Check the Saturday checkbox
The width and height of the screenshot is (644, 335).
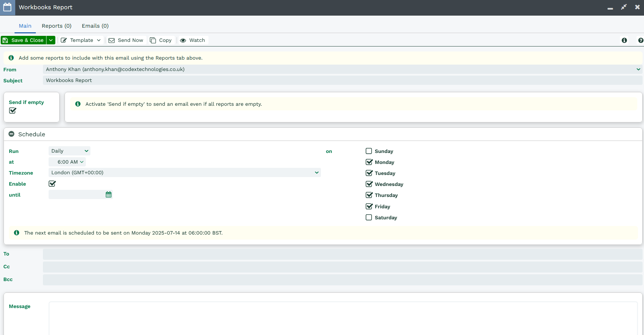coord(369,217)
